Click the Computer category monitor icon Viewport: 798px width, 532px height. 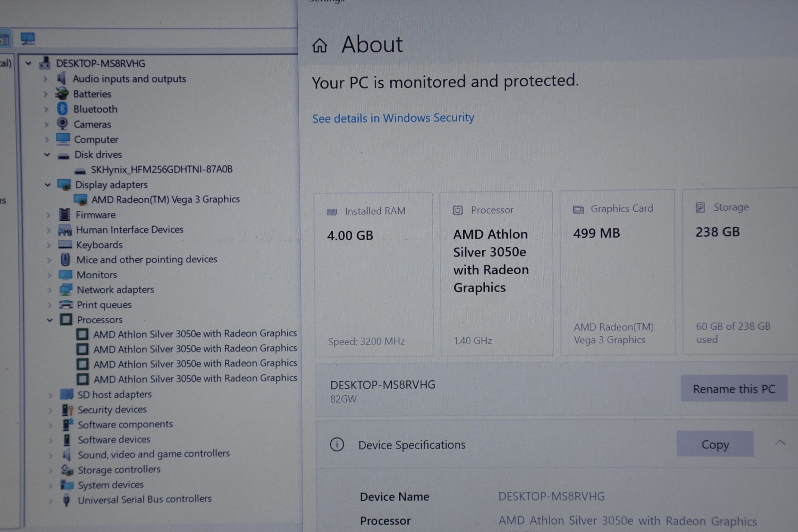click(x=63, y=139)
